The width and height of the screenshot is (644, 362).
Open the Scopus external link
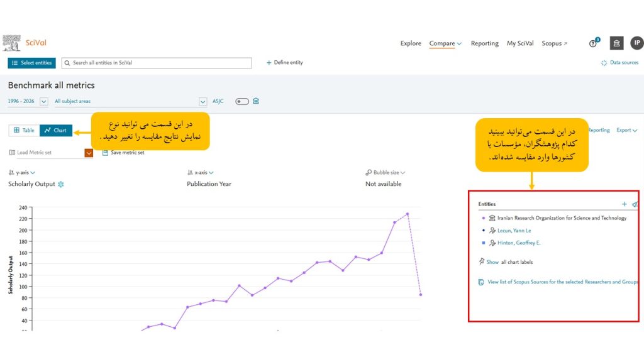pos(554,43)
